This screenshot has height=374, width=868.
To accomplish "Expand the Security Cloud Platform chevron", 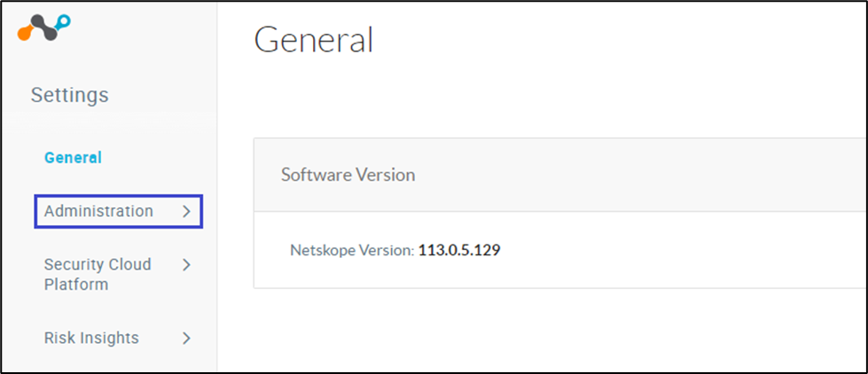I will pyautogui.click(x=186, y=264).
